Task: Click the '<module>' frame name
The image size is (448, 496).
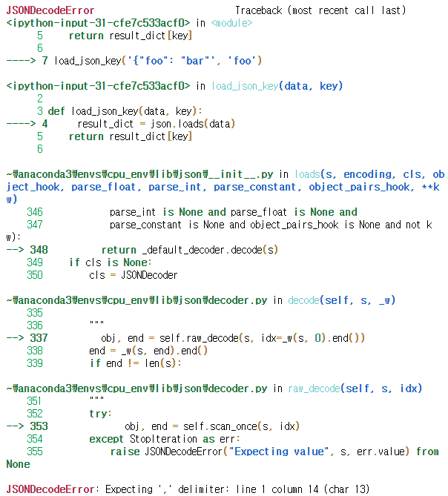Action: pyautogui.click(x=231, y=23)
